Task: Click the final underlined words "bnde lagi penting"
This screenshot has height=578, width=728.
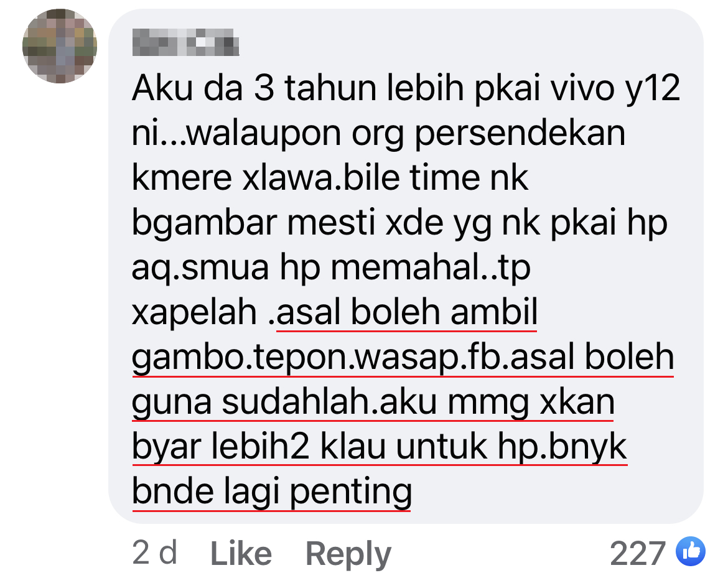Action: pos(272,492)
